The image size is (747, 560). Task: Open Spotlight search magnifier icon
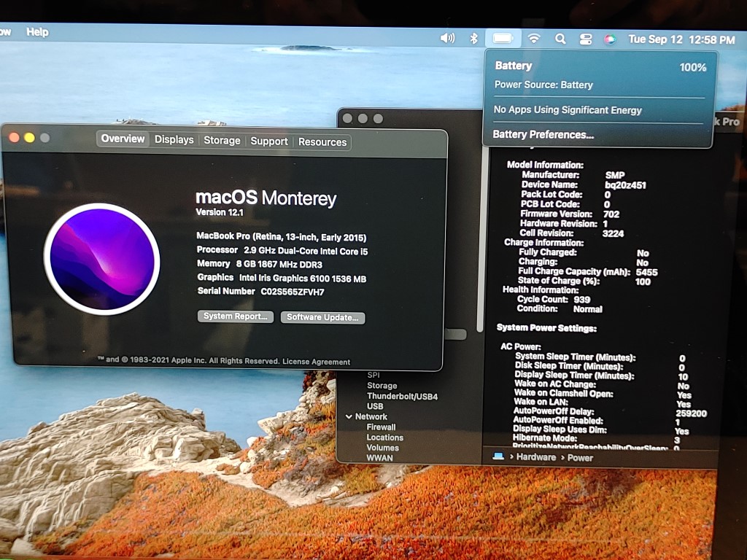pos(560,39)
